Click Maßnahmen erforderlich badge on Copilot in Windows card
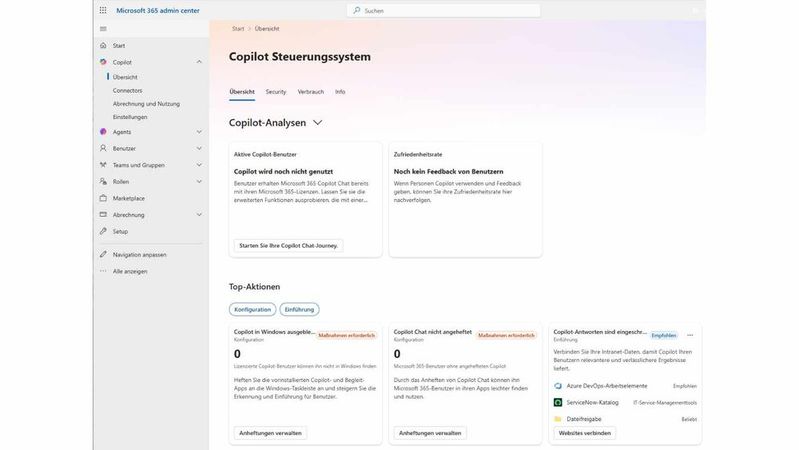The image size is (799, 450). point(347,335)
